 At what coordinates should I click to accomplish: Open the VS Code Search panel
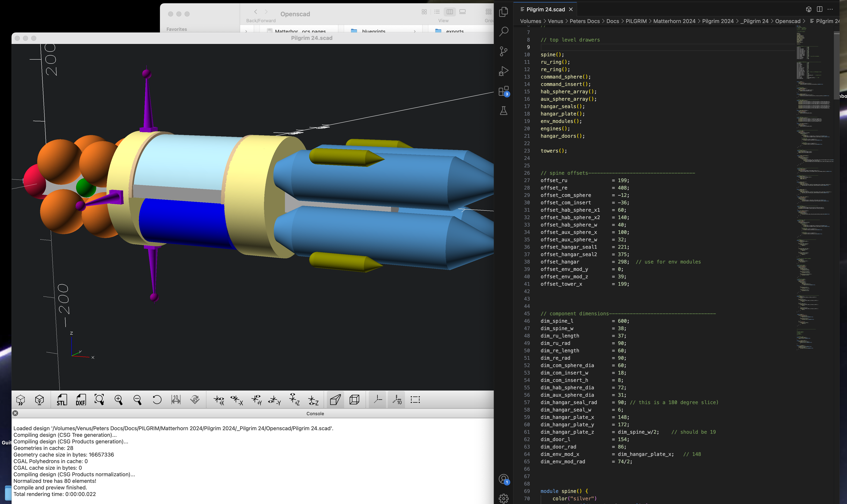pyautogui.click(x=503, y=32)
